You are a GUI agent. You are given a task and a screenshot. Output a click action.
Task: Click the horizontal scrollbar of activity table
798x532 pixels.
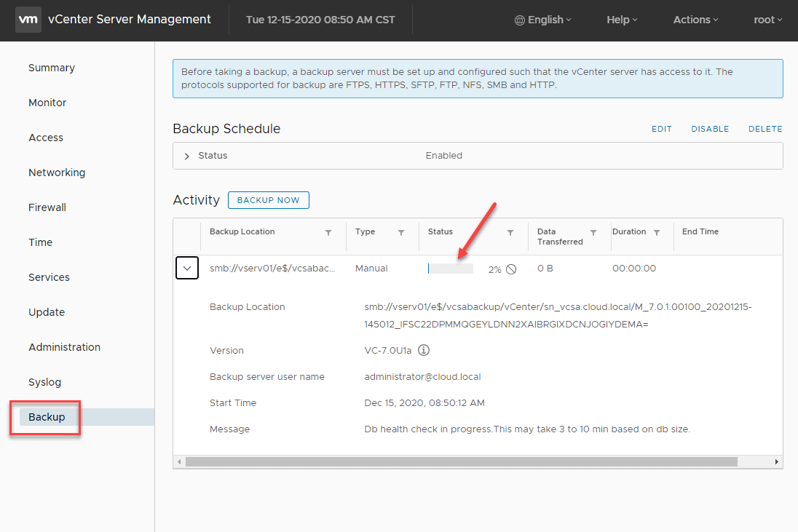(x=461, y=462)
